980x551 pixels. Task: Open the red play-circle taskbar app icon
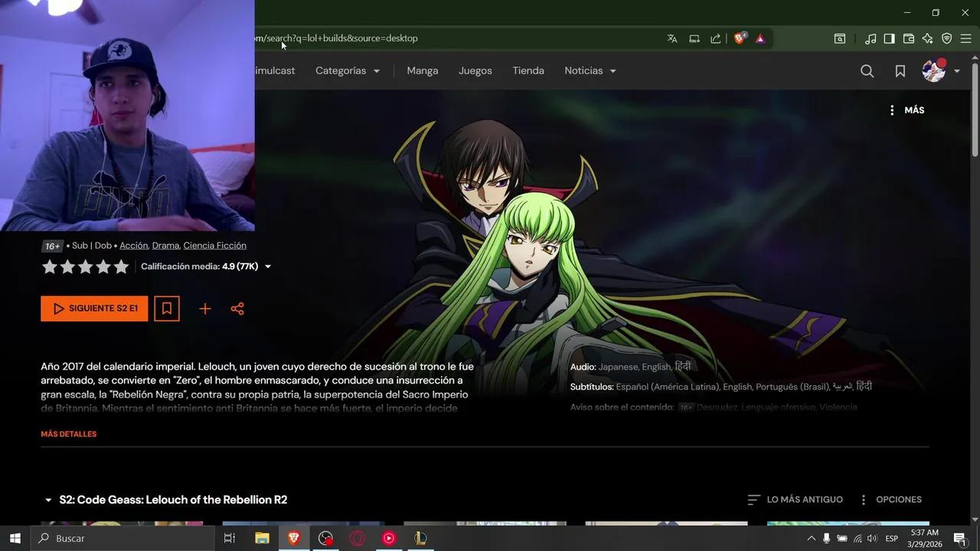point(389,538)
